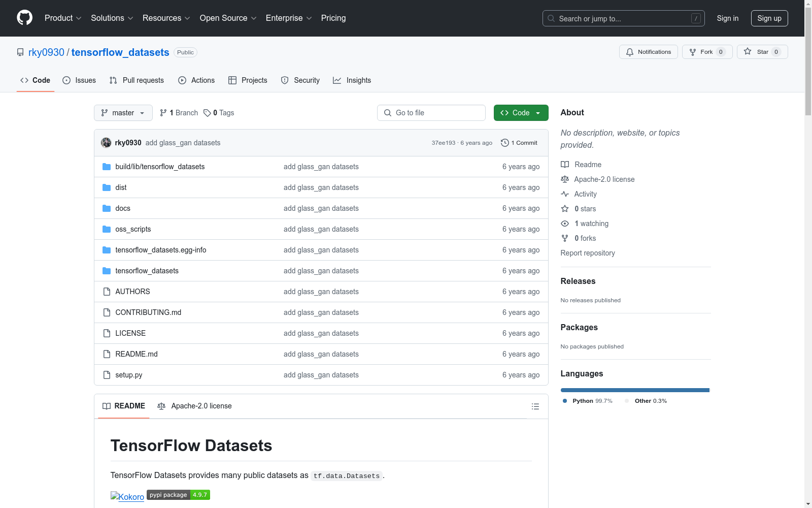Click the folder icon for build/lib/tensorflow_datasets
This screenshot has width=812, height=508.
[107, 167]
